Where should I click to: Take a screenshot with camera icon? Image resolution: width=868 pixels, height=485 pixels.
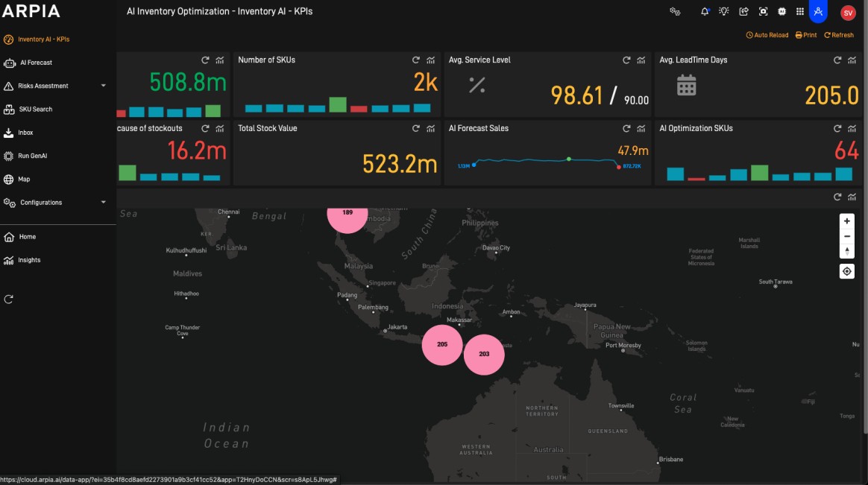[763, 12]
